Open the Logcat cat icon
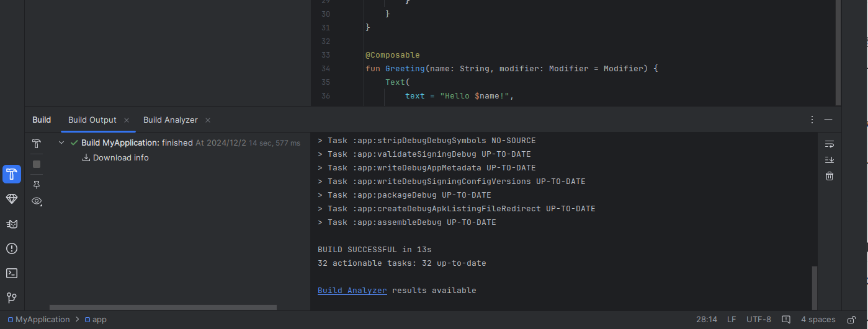Viewport: 868px width, 329px height. coord(12,224)
